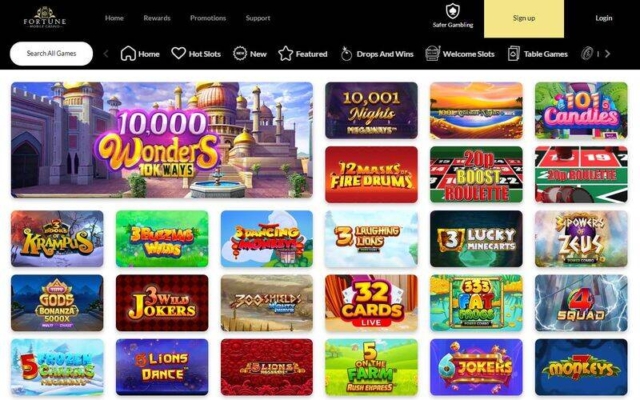640x400 pixels.
Task: Open the 32 Cards Live game
Action: pos(371,303)
